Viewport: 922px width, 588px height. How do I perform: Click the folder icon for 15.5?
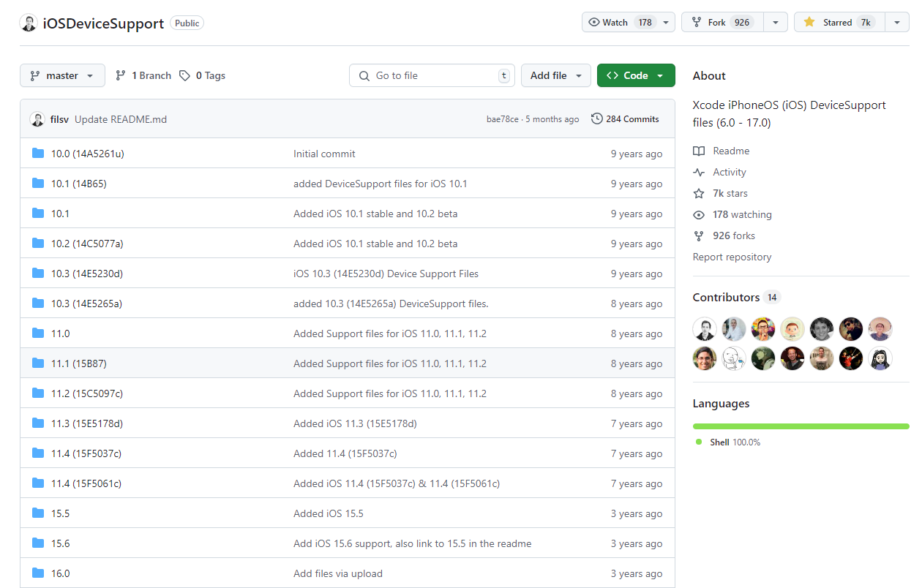38,513
